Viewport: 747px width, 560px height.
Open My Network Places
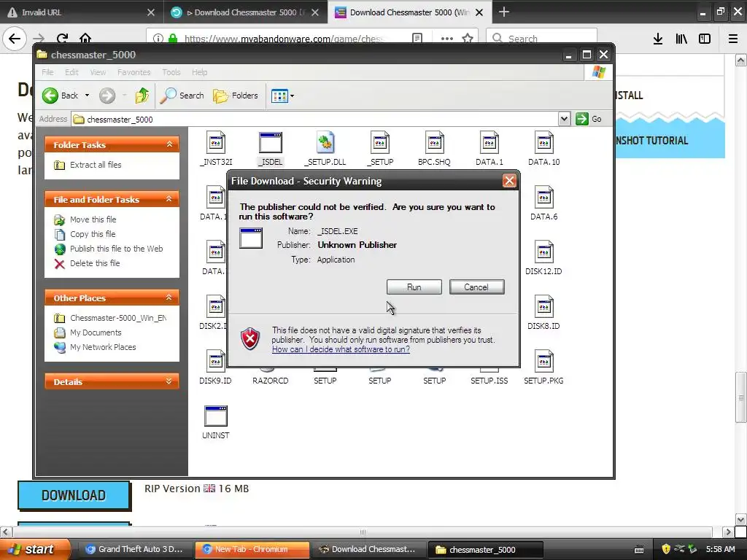pos(95,347)
